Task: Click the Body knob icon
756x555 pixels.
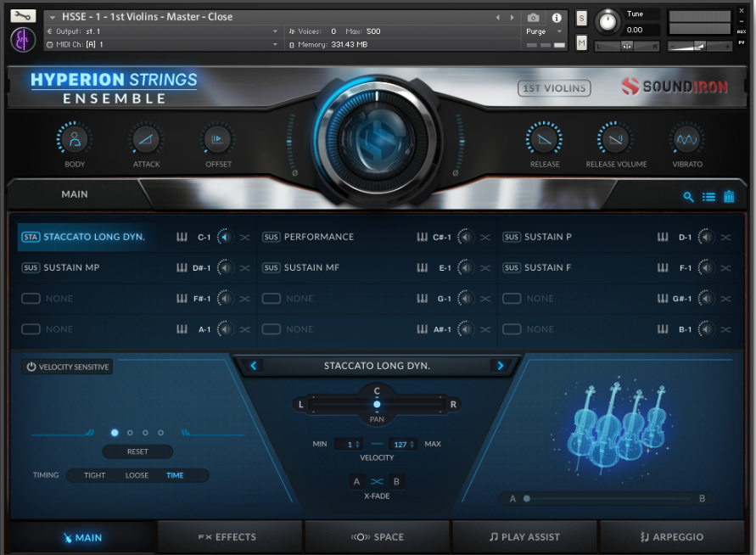Action: [75, 139]
